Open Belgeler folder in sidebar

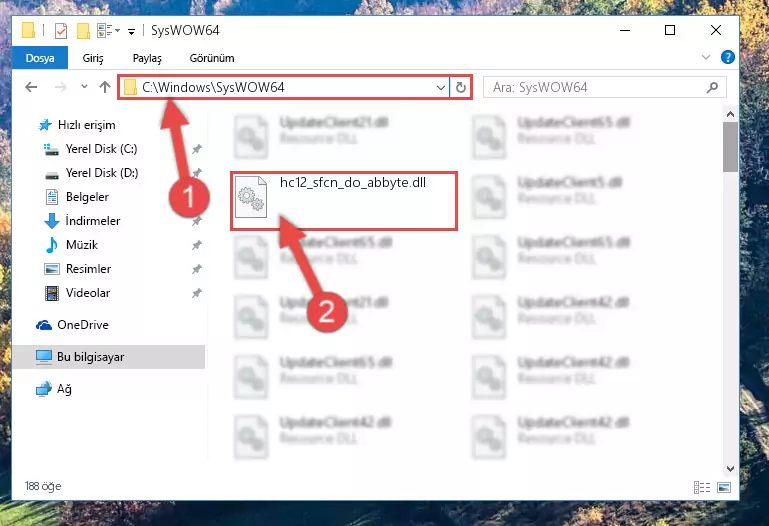coord(87,197)
